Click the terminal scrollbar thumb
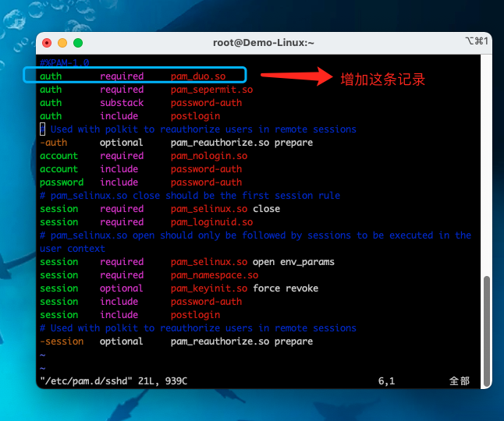The width and height of the screenshot is (504, 421). tap(487, 330)
